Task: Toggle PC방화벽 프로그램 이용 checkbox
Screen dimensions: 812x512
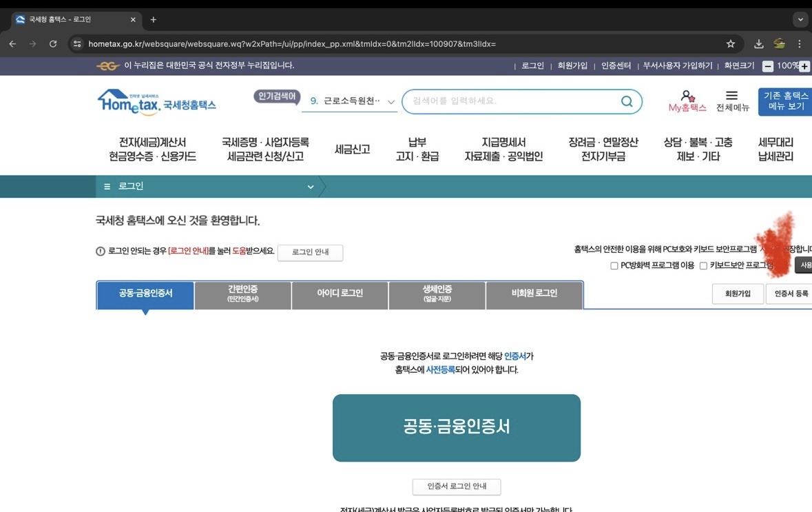Action: click(614, 266)
